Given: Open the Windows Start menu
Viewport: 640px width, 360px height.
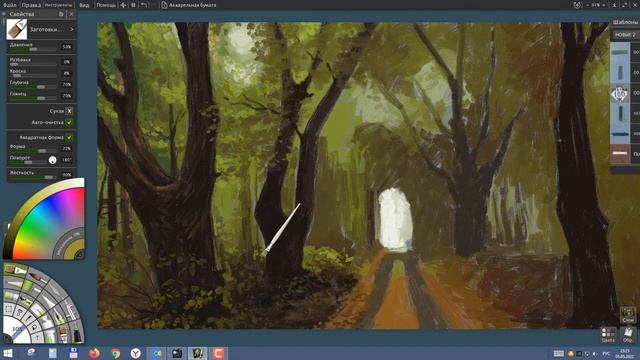Looking at the screenshot, I should coord(8,353).
